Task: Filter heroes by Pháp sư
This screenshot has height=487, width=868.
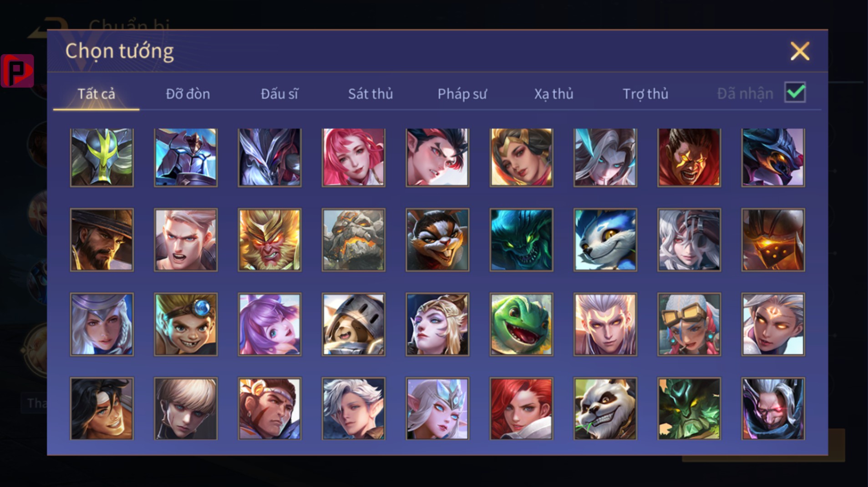Action: (462, 94)
